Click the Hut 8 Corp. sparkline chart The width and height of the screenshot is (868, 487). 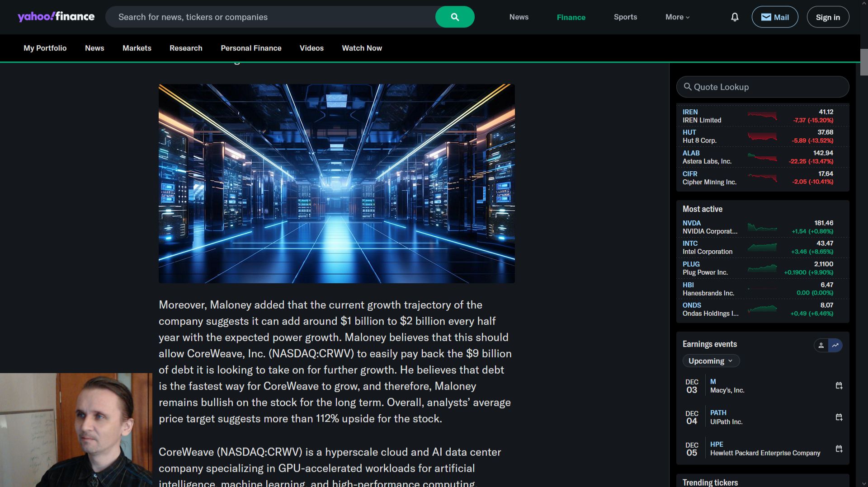[x=762, y=136]
